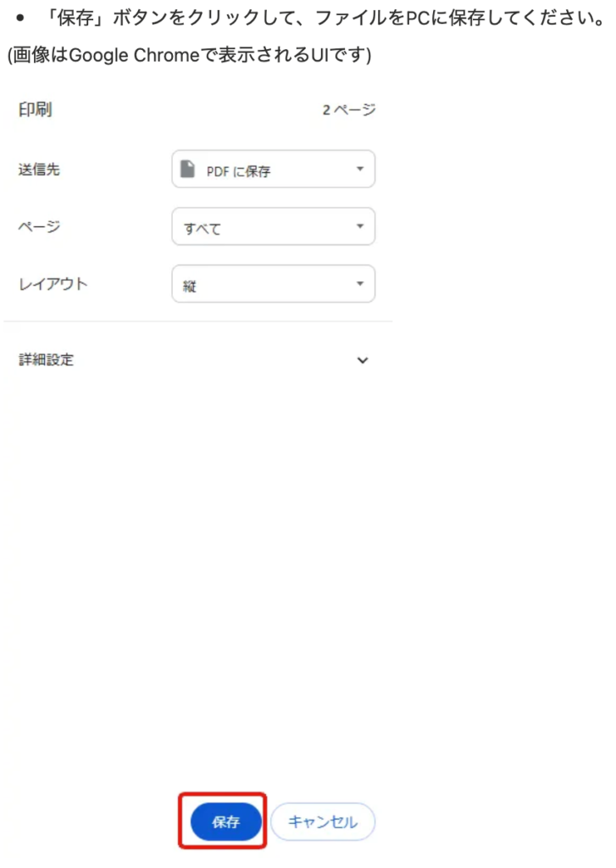This screenshot has width=616, height=868.
Task: Click the 送信先 label
Action: click(39, 170)
